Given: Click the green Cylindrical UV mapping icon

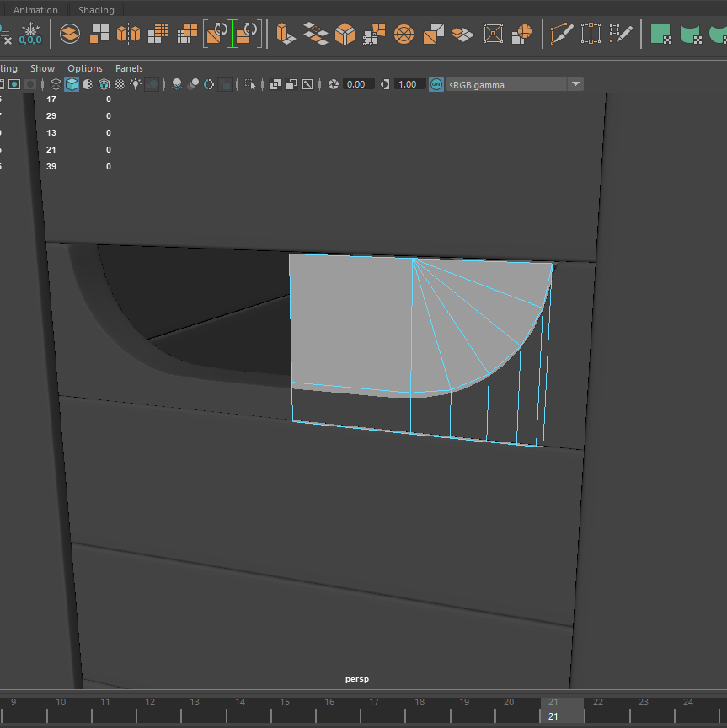Looking at the screenshot, I should [691, 34].
